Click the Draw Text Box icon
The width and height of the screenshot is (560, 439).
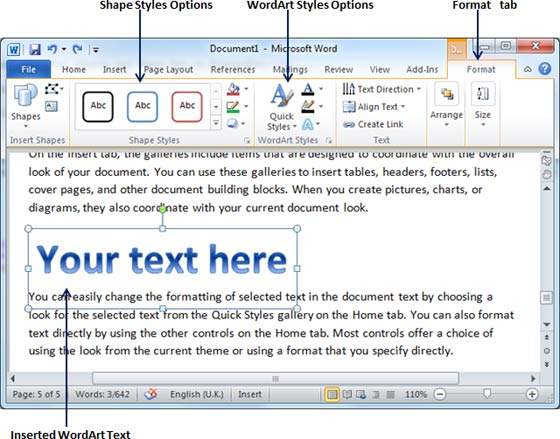(x=51, y=106)
